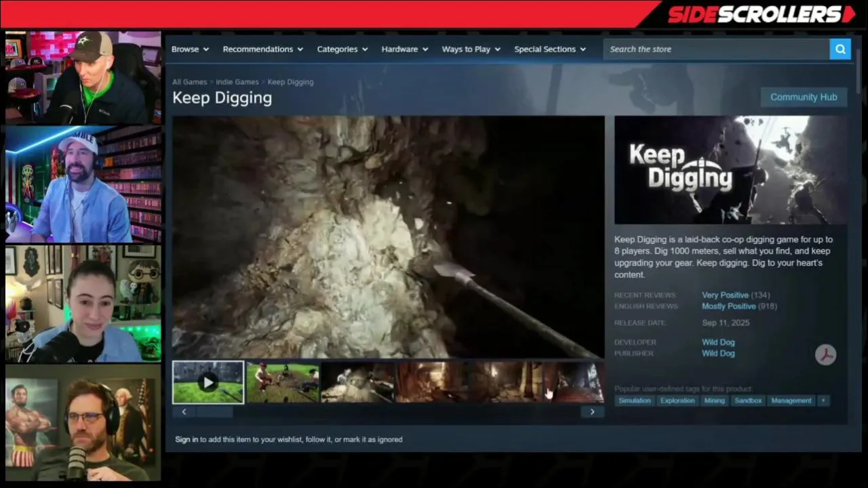Select the Simulation tag
Screen dimensions: 868x488
pyautogui.click(x=635, y=401)
